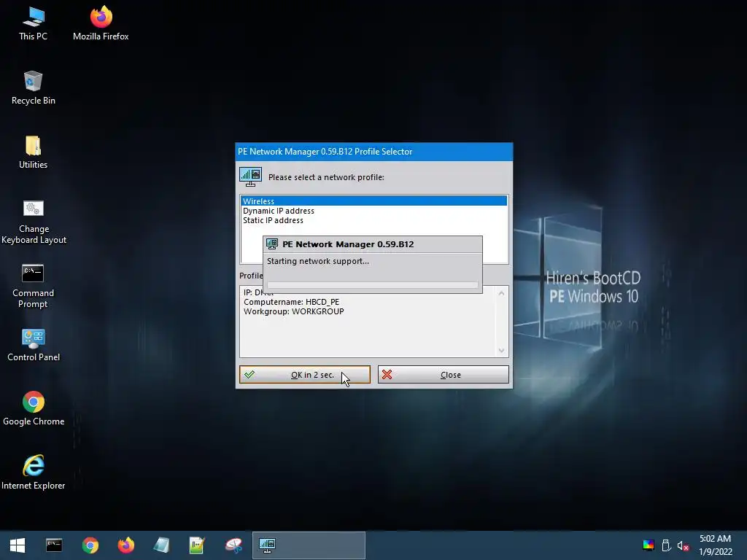Click the PE Network Manager popup title icon
This screenshot has height=560, width=747.
pos(272,244)
